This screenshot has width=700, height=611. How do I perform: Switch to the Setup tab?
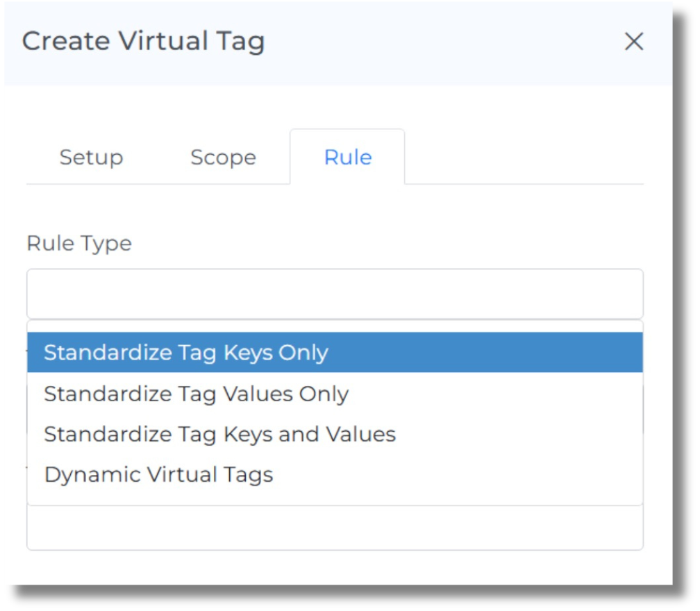(91, 157)
